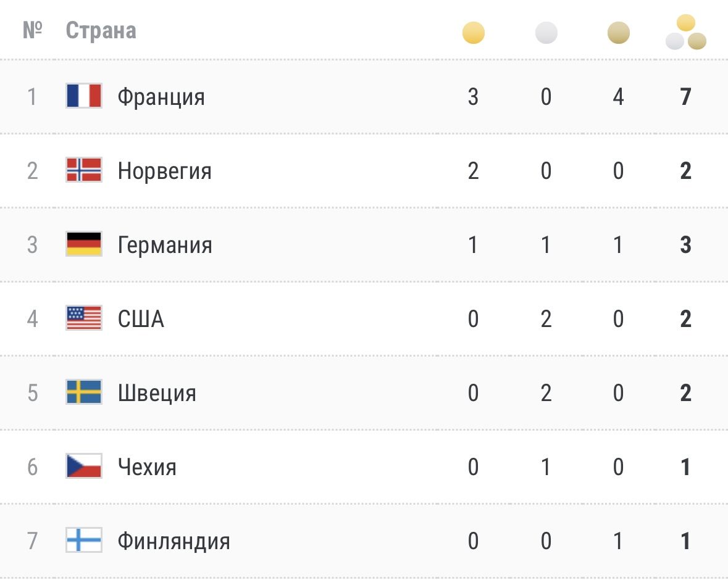728x580 pixels.
Task: Click the № column header
Action: coord(33,30)
